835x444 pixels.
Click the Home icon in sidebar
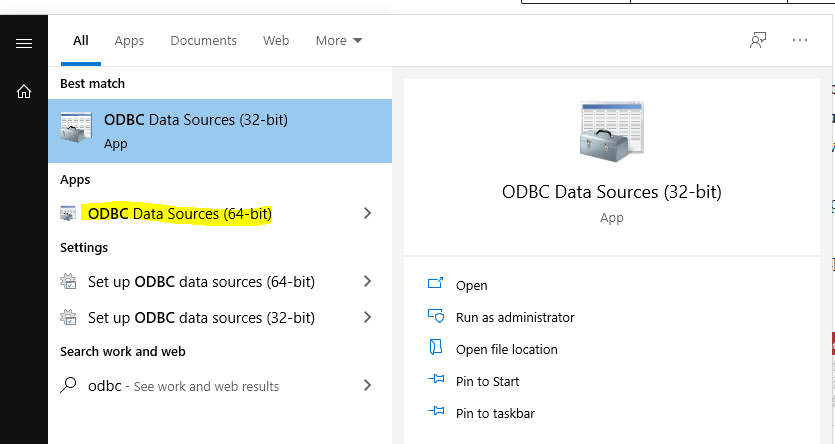tap(24, 91)
